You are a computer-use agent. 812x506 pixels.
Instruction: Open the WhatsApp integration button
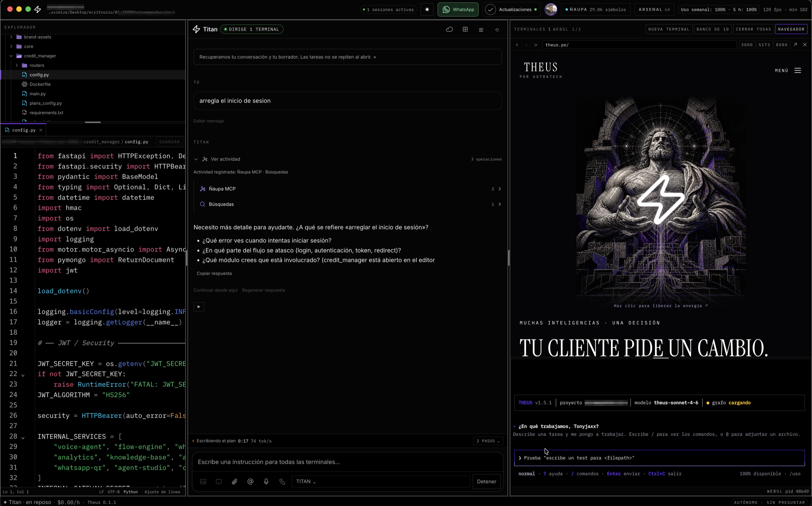(458, 9)
